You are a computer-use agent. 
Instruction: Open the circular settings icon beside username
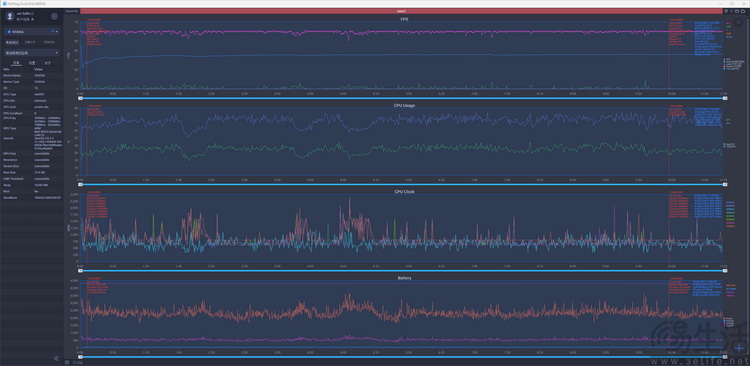(x=55, y=16)
